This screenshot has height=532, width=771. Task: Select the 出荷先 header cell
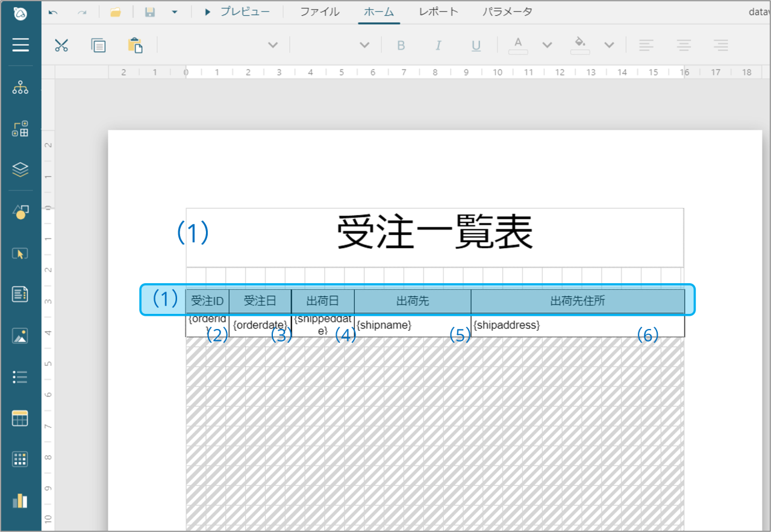tap(413, 301)
